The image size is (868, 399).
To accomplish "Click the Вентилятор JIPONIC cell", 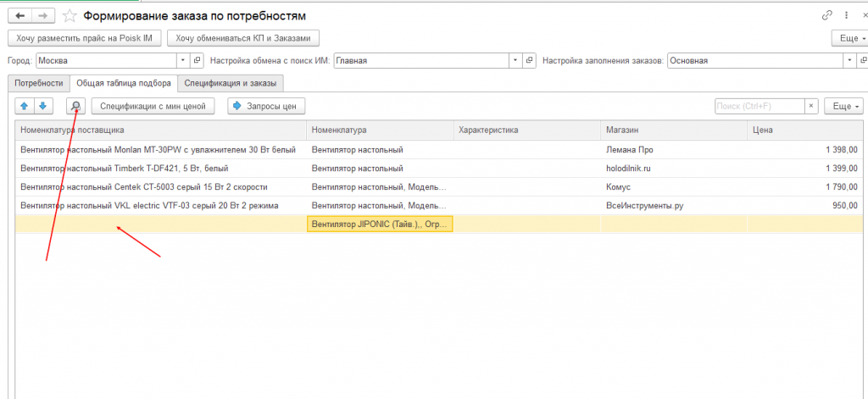I will click(380, 224).
